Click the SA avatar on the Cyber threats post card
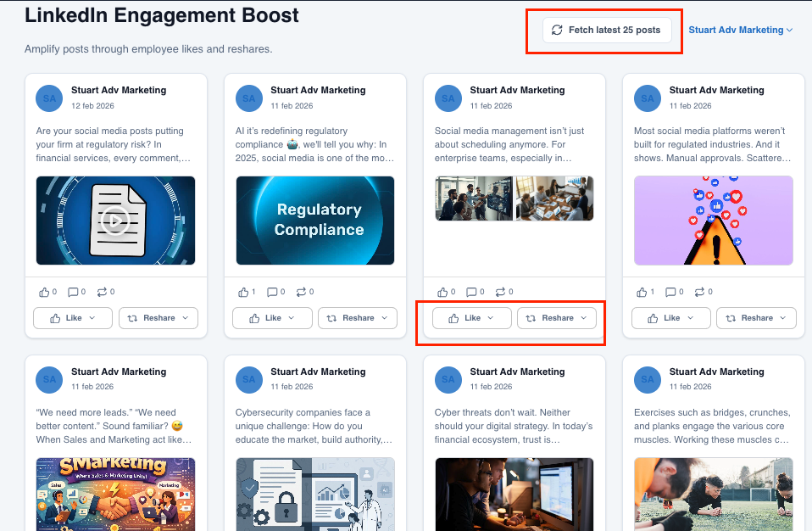 click(x=448, y=380)
